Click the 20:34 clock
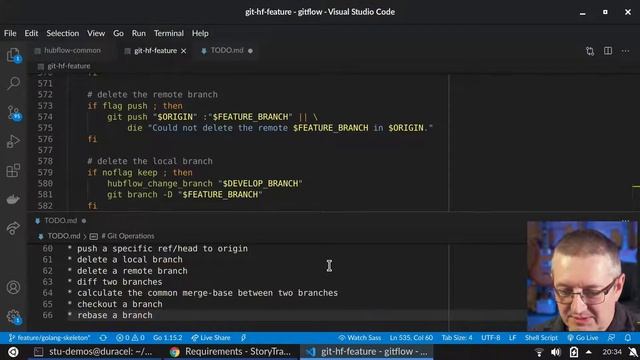The image size is (640, 360). pos(612,352)
